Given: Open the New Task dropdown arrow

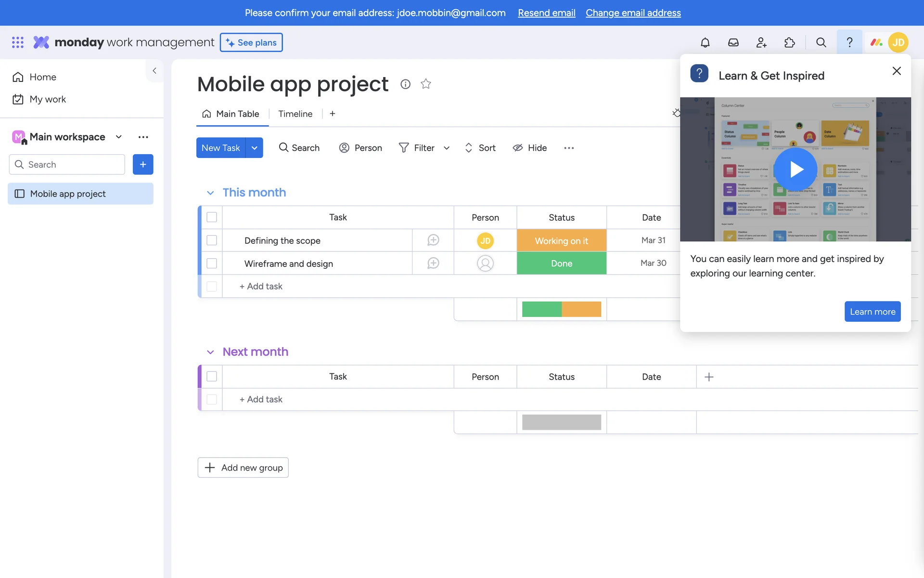Looking at the screenshot, I should [x=254, y=148].
